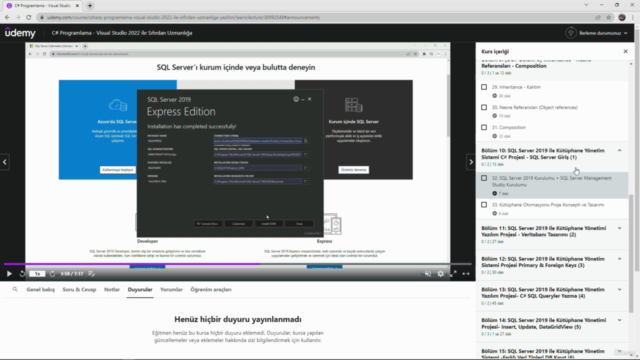The image size is (640, 360).
Task: Click the 3:59 / 7:17 time display
Action: 72,274
